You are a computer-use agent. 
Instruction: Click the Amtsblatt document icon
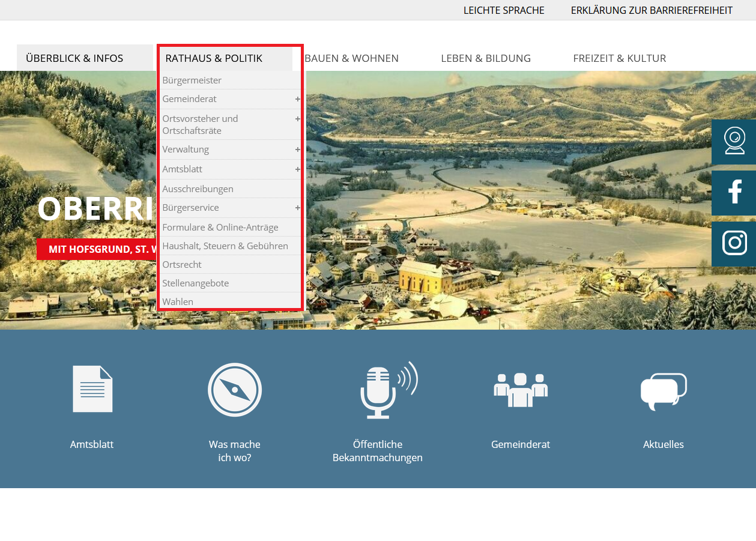coord(92,389)
